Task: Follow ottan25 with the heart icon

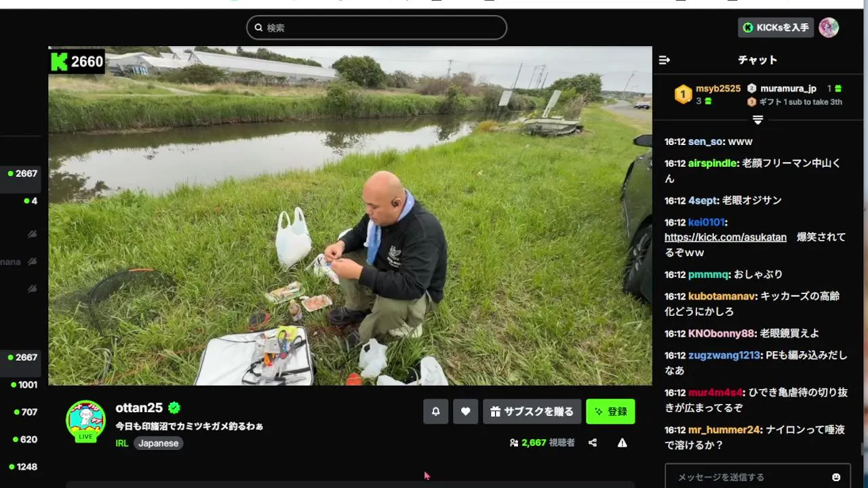Action: pyautogui.click(x=465, y=411)
